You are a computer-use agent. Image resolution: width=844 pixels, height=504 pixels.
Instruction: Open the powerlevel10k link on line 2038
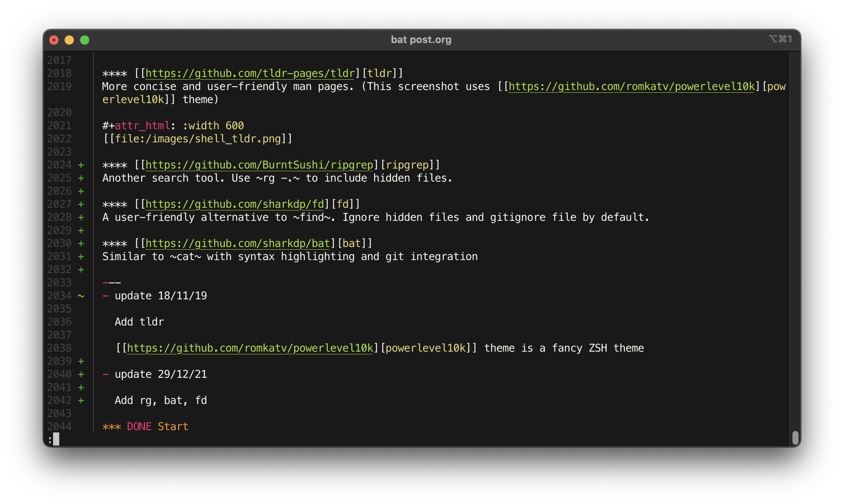tap(250, 348)
